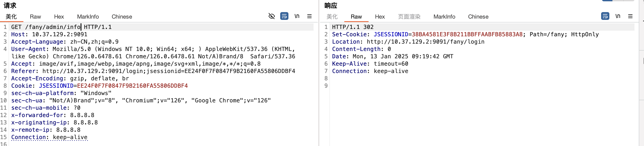Viewport: 644px width, 146px height.
Task: Click the crossed-eye icon in request panel
Action: tap(272, 16)
